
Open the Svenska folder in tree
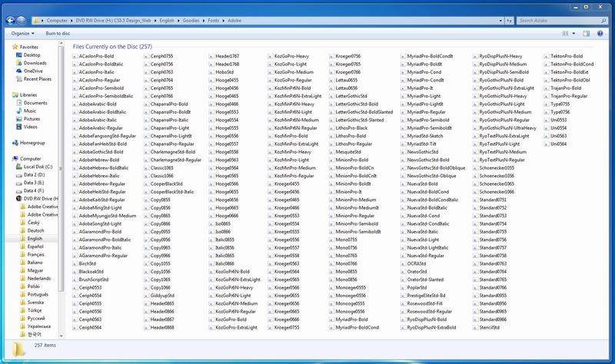pos(32,302)
